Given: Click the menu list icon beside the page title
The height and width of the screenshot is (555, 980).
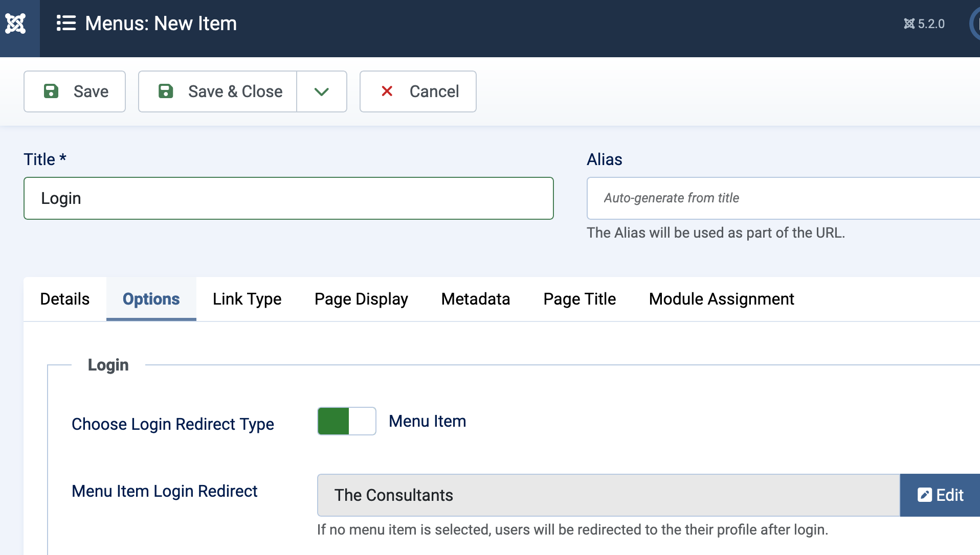Looking at the screenshot, I should pyautogui.click(x=66, y=24).
